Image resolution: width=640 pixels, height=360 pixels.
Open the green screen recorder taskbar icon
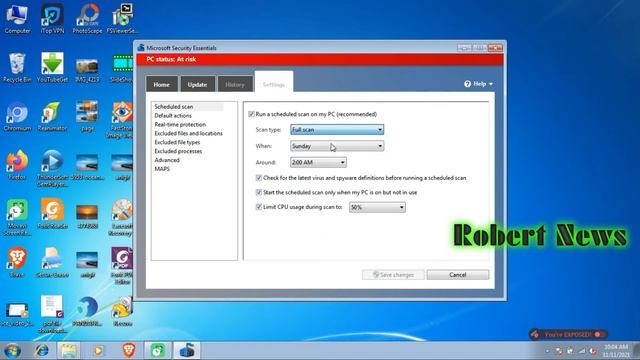coord(158,351)
